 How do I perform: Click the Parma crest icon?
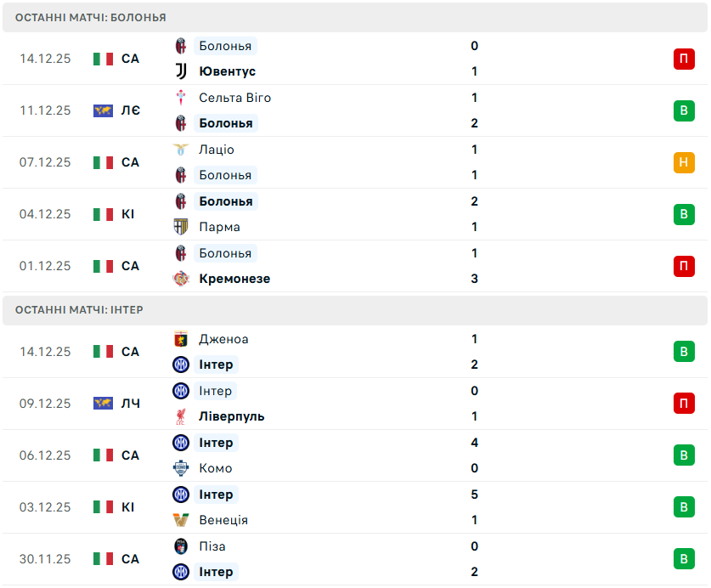point(180,227)
